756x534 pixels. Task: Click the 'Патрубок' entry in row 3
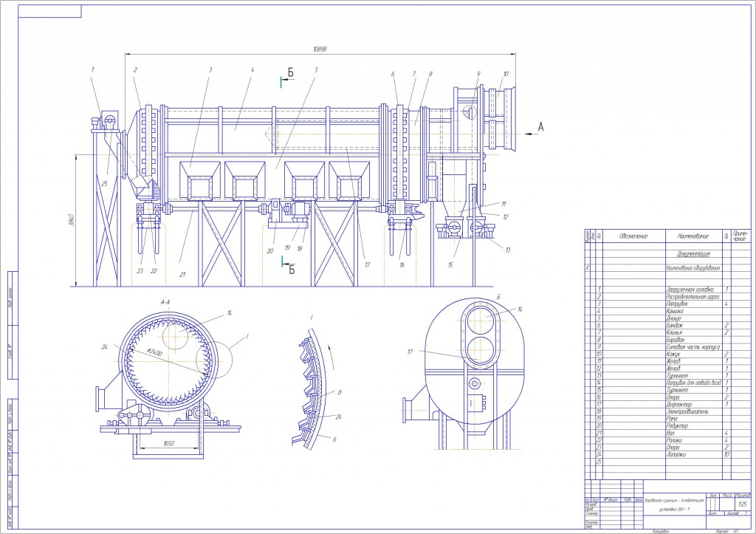pyautogui.click(x=677, y=304)
